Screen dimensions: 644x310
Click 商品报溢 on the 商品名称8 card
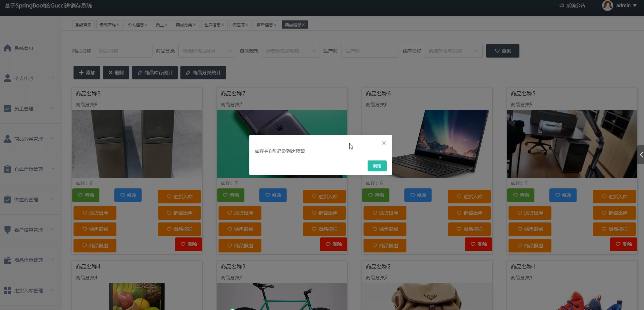pos(95,246)
